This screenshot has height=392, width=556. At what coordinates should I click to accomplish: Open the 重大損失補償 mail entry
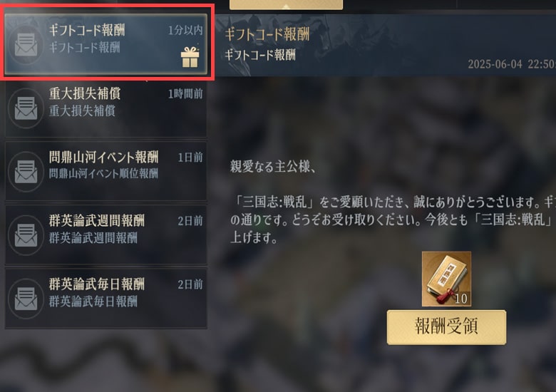click(x=106, y=108)
